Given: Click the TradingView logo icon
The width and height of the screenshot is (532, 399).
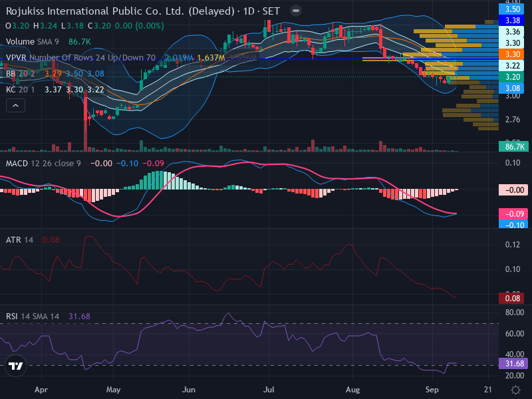Looking at the screenshot, I should point(15,366).
